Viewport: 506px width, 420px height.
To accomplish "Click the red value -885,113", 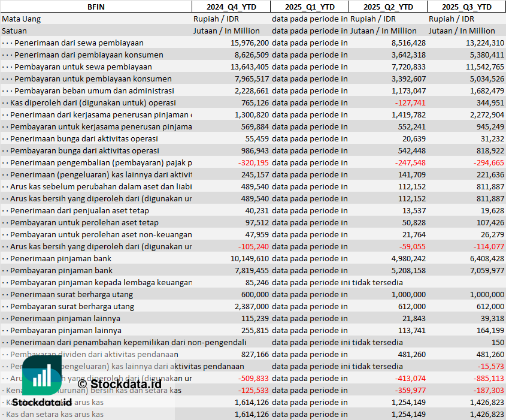I will (489, 378).
